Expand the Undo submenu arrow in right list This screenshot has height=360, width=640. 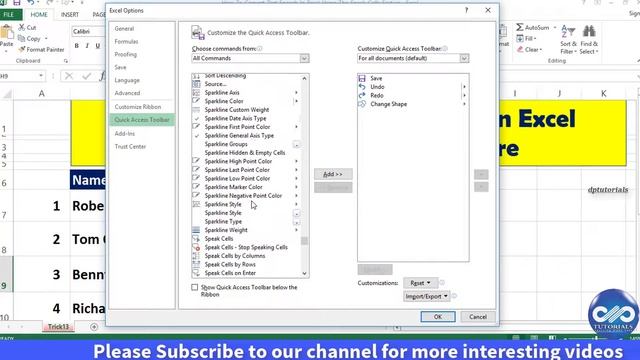(x=464, y=87)
